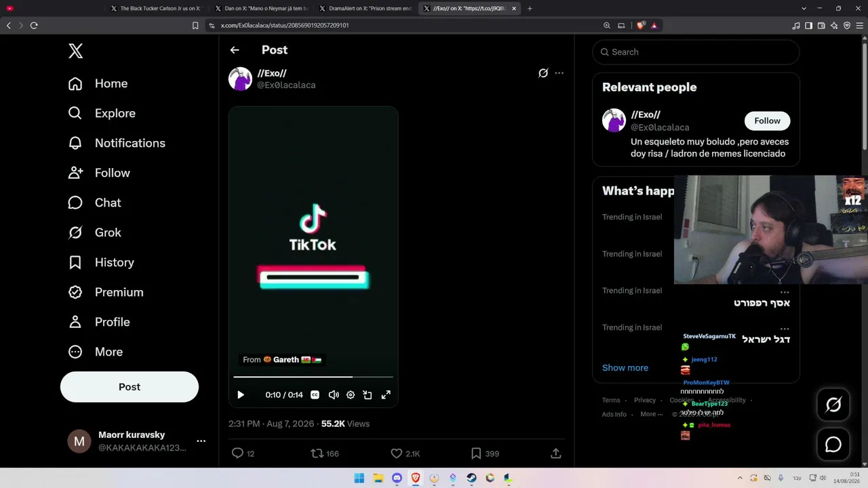Open the browser playlist music icon
The image size is (868, 488).
(x=796, y=26)
